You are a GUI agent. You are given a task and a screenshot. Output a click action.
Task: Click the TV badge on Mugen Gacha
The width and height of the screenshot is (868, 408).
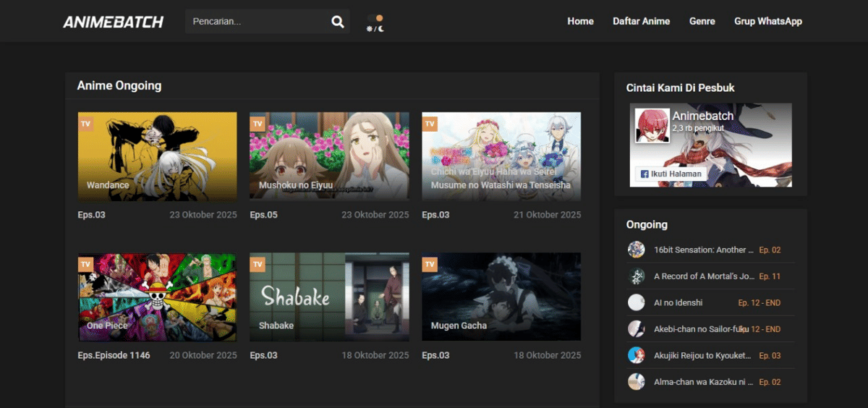(430, 265)
